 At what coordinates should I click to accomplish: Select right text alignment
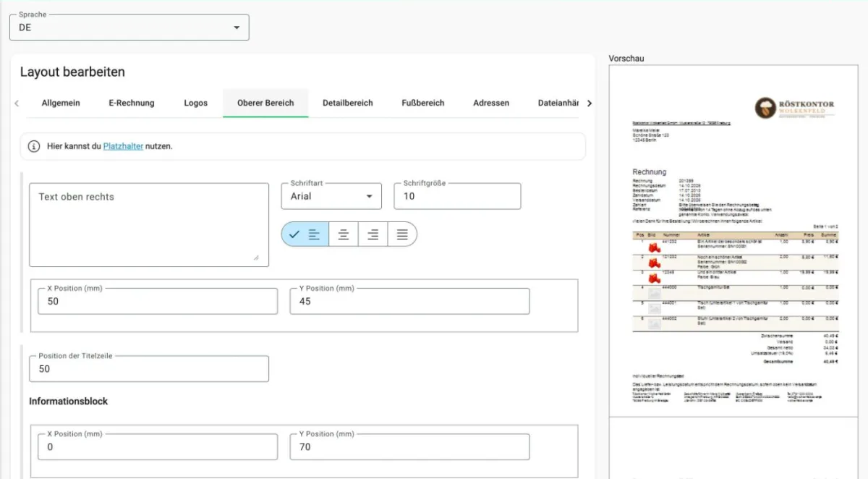373,234
